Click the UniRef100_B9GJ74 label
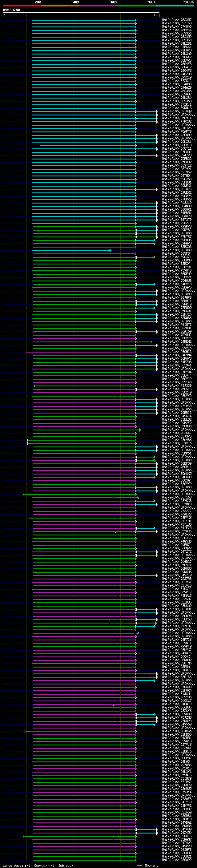This screenshot has width=197, height=868. [x=177, y=257]
